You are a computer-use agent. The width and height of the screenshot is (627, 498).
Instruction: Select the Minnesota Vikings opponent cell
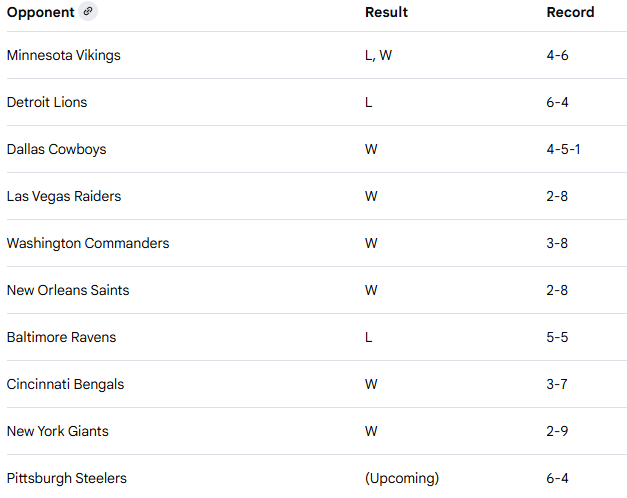pos(63,55)
